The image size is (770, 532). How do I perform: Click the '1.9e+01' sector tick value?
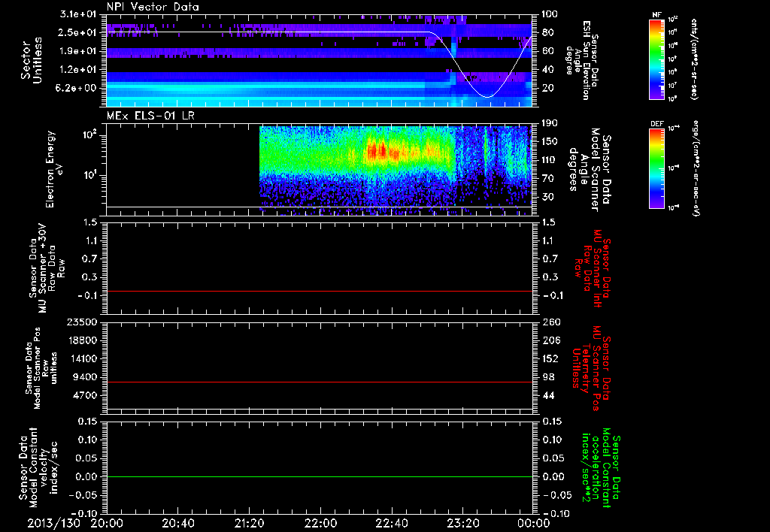coord(77,51)
